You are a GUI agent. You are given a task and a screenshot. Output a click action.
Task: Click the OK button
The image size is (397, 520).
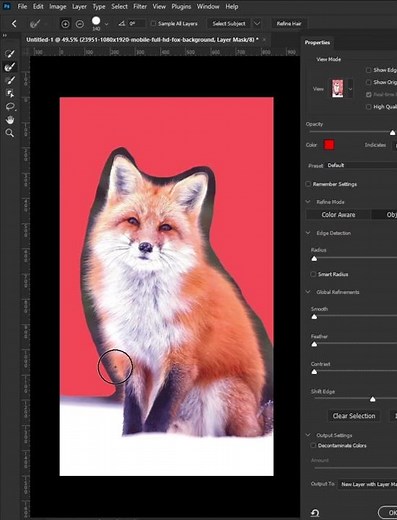coord(389,512)
